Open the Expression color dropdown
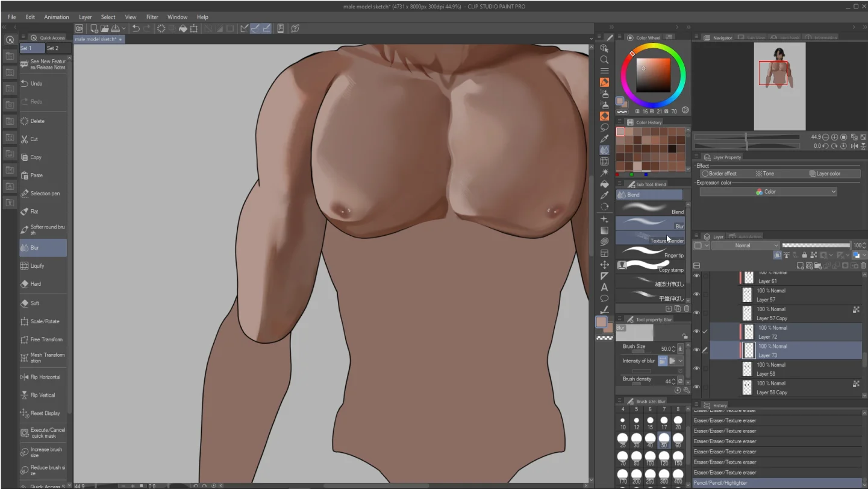Screen dimensions: 868x489 coord(769,192)
